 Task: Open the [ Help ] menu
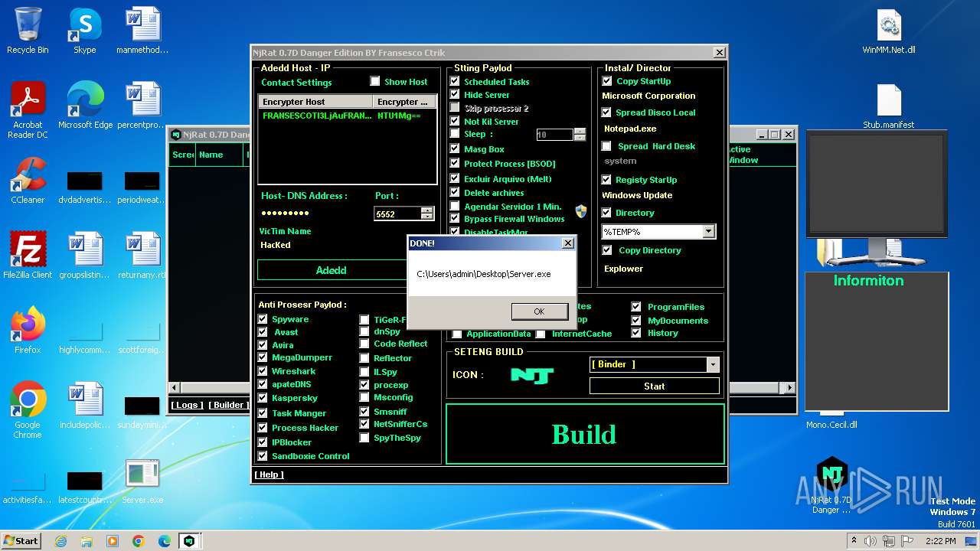pos(269,474)
